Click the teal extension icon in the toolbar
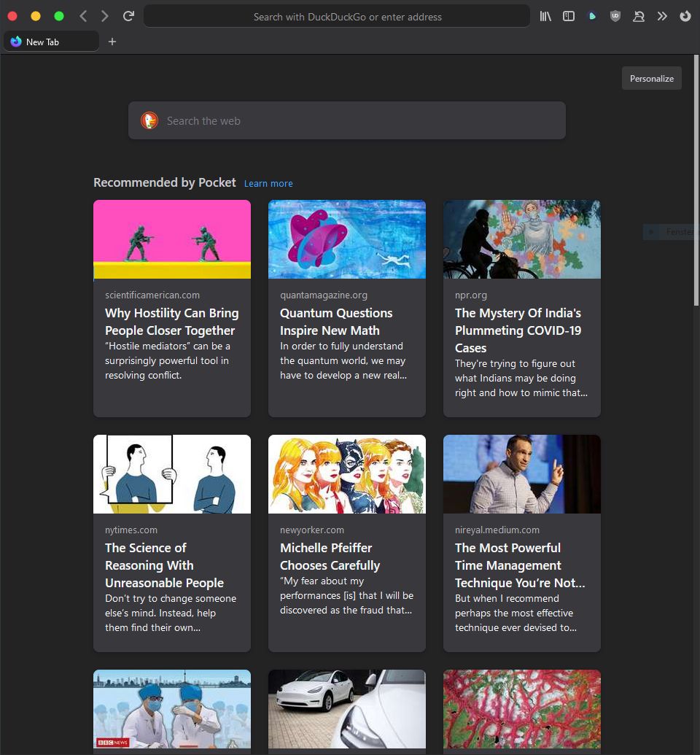The height and width of the screenshot is (755, 700). pyautogui.click(x=592, y=16)
